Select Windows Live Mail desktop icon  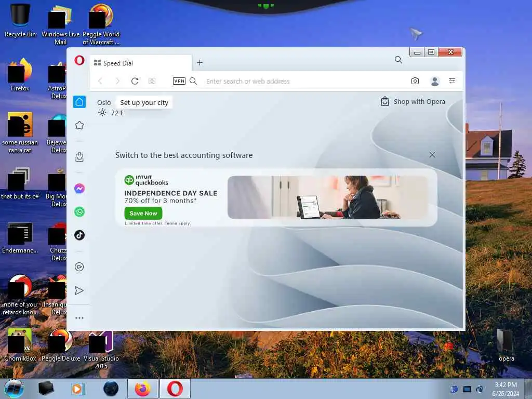click(60, 24)
